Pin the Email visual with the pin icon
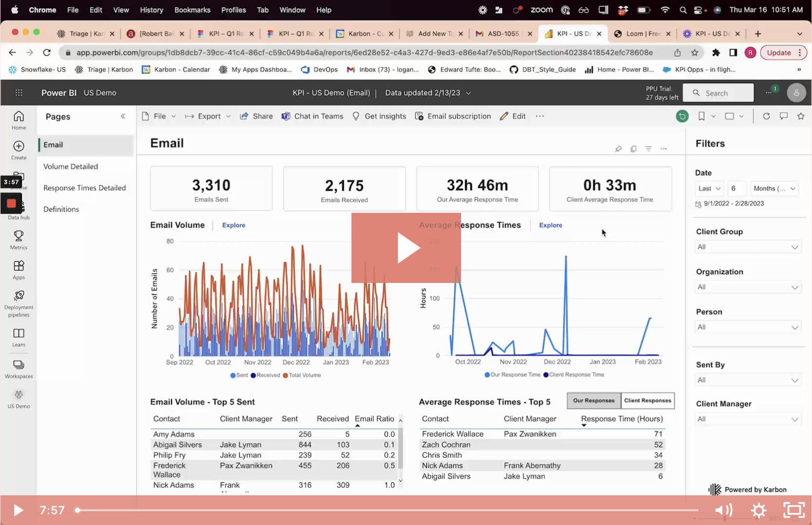This screenshot has height=525, width=812. click(x=618, y=149)
